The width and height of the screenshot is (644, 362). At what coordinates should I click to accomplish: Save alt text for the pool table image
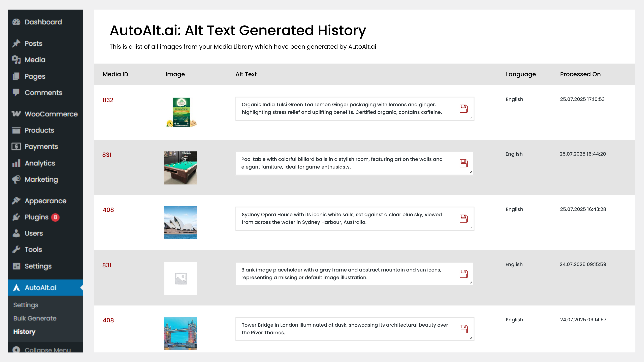coord(463,163)
